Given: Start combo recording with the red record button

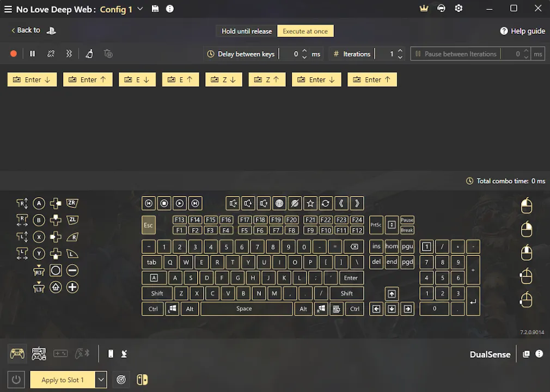Looking at the screenshot, I should click(14, 53).
